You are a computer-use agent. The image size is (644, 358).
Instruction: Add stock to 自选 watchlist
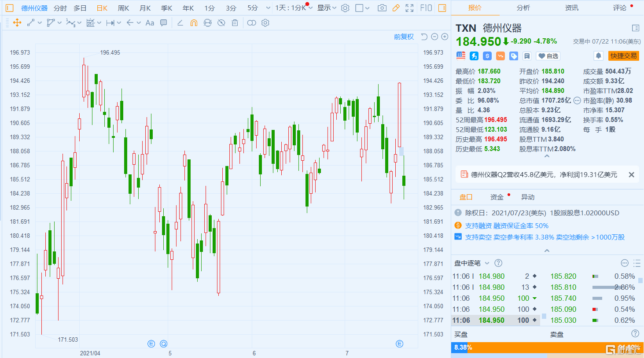(548, 56)
